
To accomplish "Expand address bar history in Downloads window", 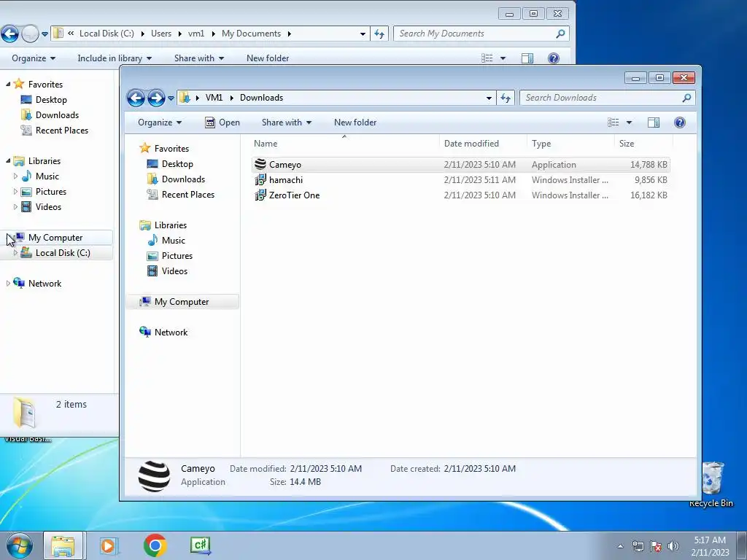I will [x=489, y=98].
